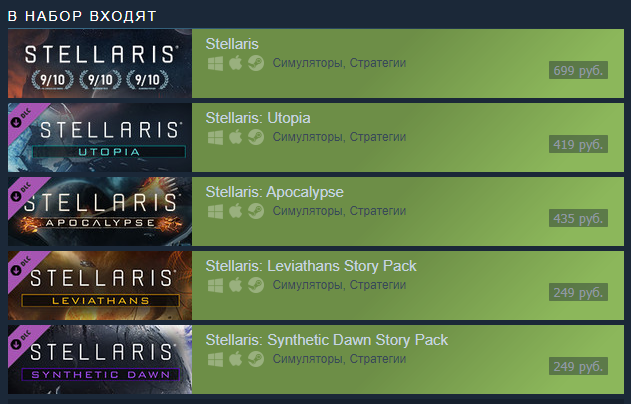Open the Stellaris: Utopia title link
This screenshot has width=631, height=404.
(258, 118)
